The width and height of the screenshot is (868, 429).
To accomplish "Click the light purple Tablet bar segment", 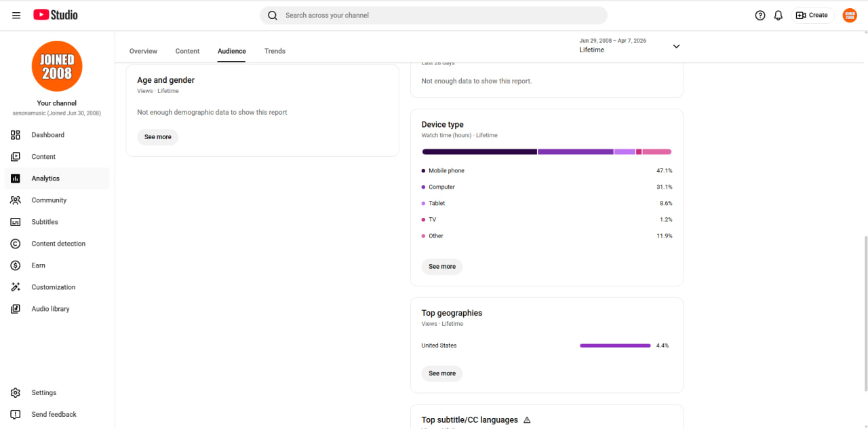I will pos(625,152).
